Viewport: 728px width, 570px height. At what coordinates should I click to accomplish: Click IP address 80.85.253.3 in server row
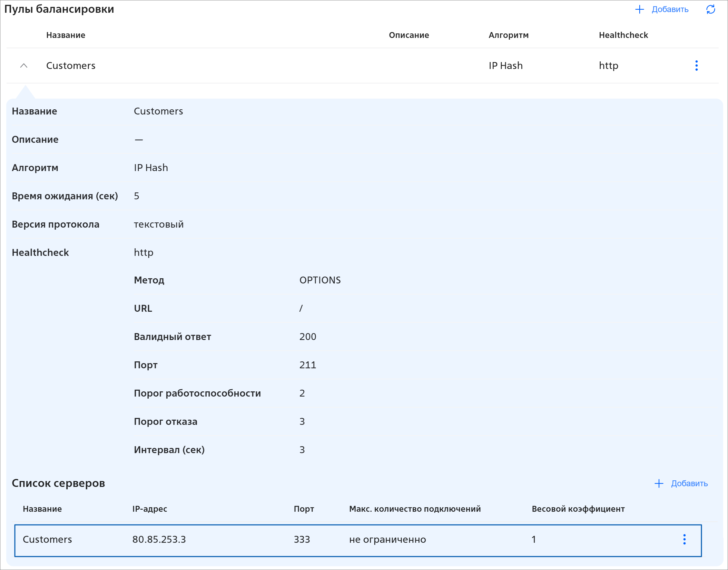(159, 539)
